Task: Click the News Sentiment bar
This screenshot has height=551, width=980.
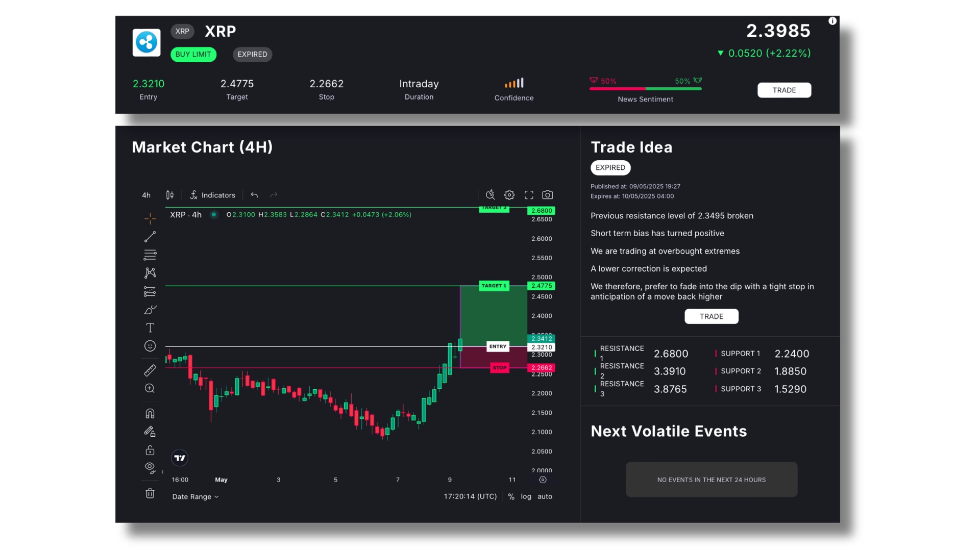Action: pos(645,89)
